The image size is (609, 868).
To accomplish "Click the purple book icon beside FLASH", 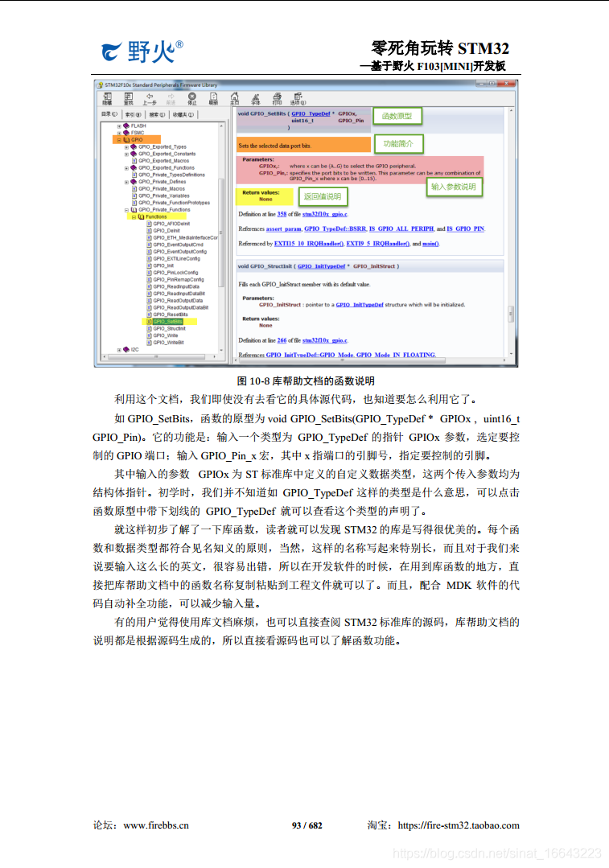I will coord(126,125).
